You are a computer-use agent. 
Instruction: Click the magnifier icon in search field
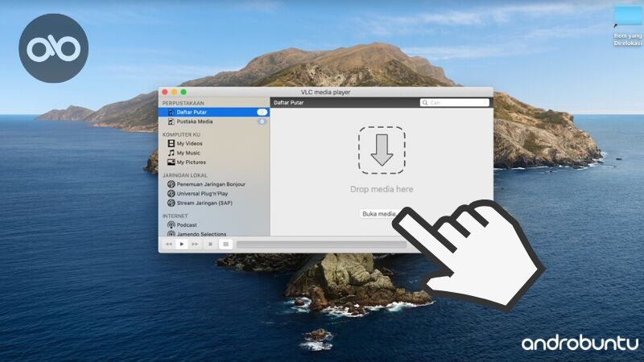425,103
